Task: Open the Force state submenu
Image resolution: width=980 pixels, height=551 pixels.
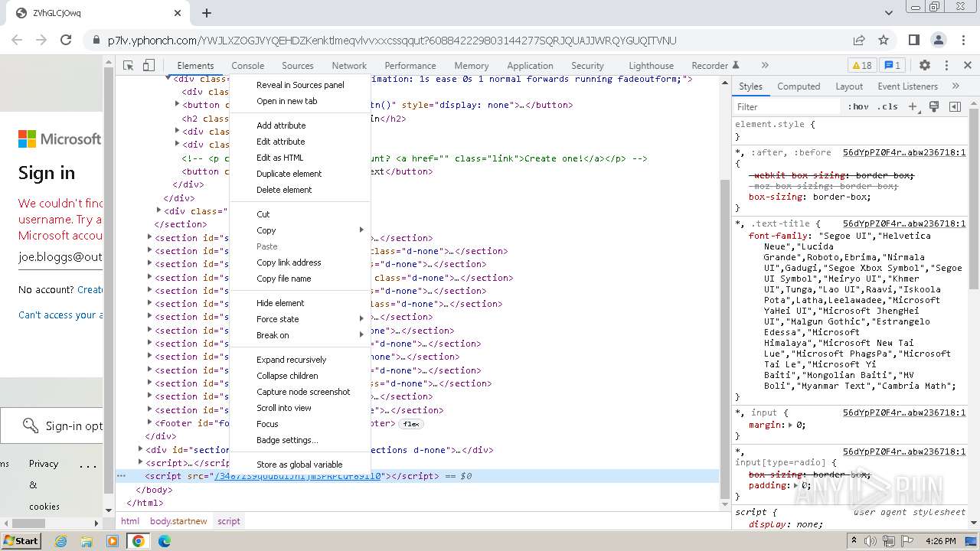Action: click(300, 319)
